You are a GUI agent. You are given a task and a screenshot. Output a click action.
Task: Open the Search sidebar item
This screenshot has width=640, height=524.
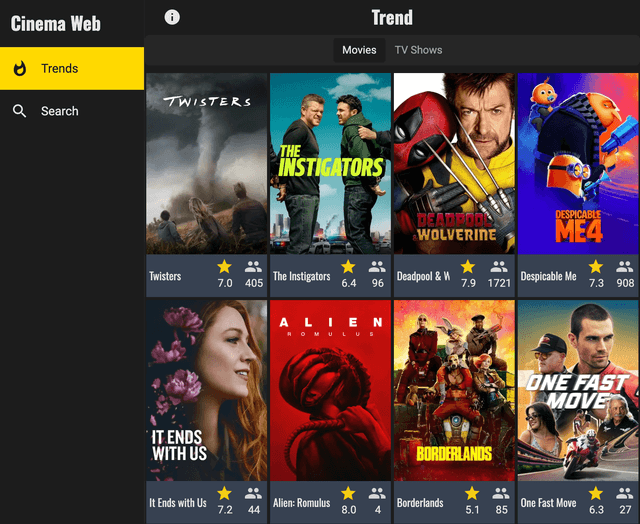(x=72, y=111)
